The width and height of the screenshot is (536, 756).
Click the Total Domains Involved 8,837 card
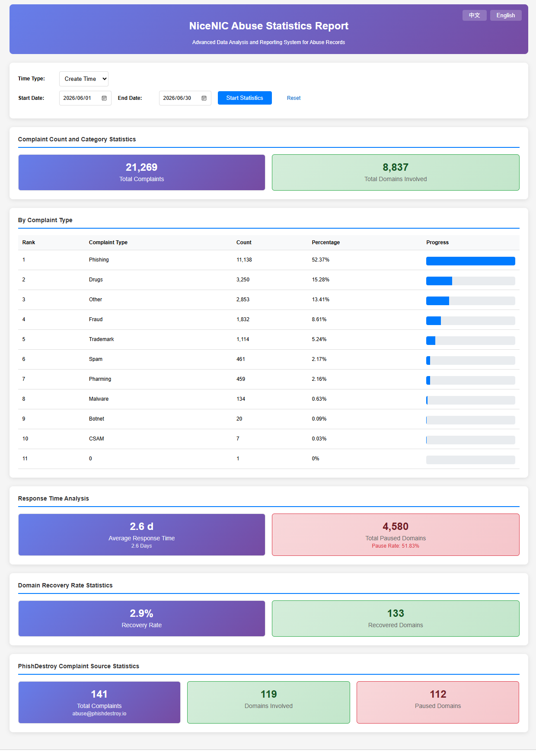pos(396,172)
